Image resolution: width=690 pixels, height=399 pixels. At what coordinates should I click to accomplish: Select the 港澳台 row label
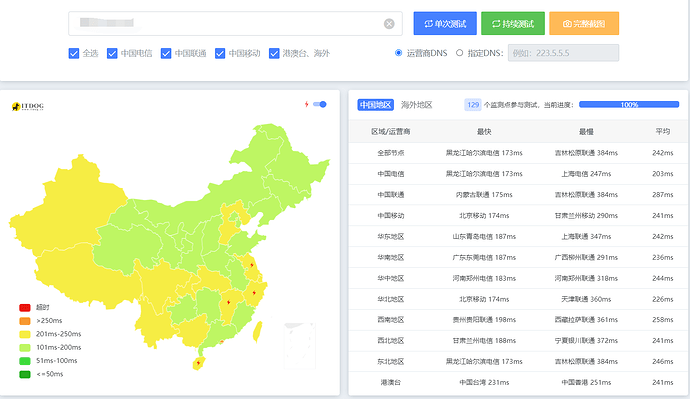coord(391,382)
